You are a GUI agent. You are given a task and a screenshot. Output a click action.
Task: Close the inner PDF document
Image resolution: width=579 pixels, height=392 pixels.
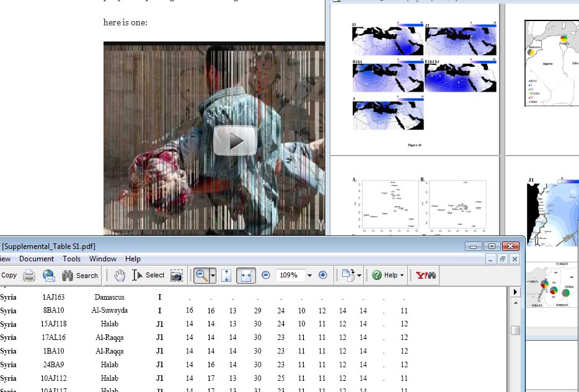click(x=515, y=259)
